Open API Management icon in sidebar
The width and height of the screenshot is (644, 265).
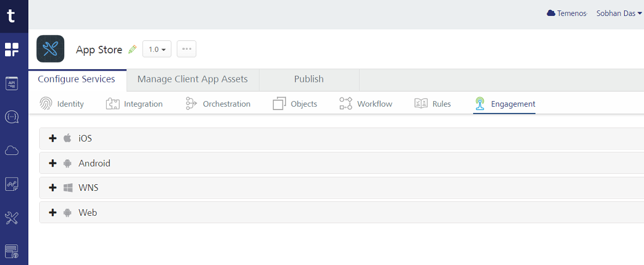click(x=12, y=84)
